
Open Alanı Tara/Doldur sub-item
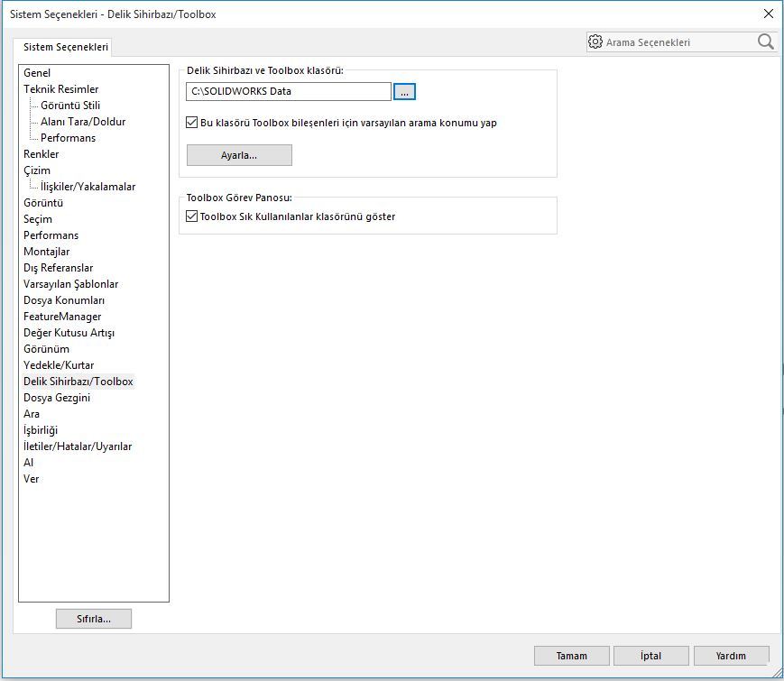point(83,122)
